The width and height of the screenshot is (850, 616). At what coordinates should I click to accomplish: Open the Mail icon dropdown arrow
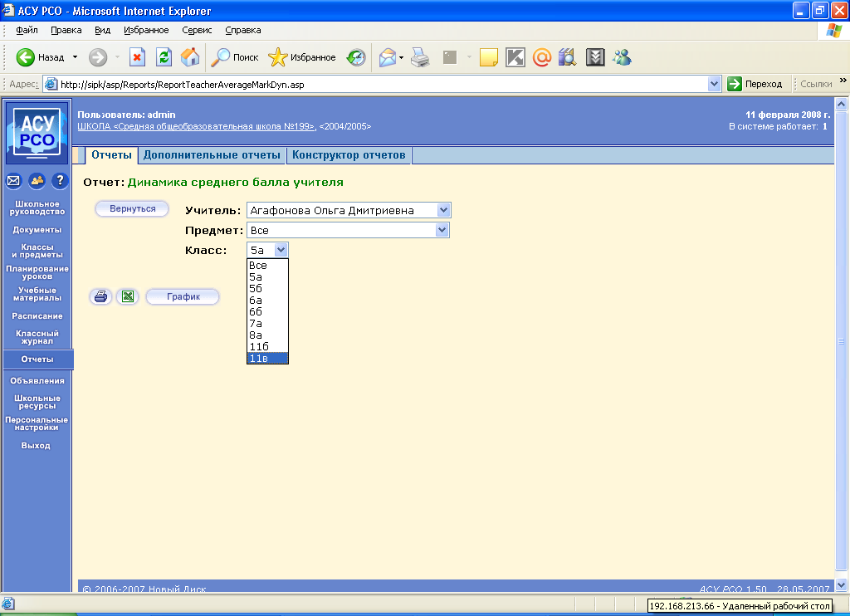401,57
